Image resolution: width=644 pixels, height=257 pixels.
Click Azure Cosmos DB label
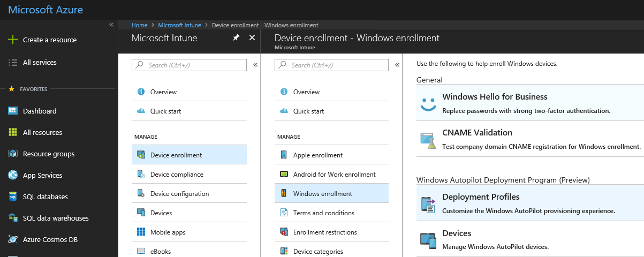50,239
